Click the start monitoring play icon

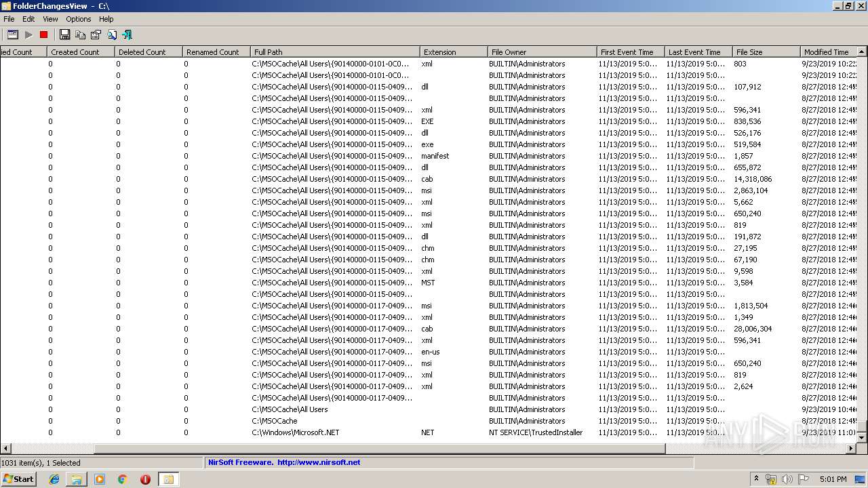click(x=28, y=35)
